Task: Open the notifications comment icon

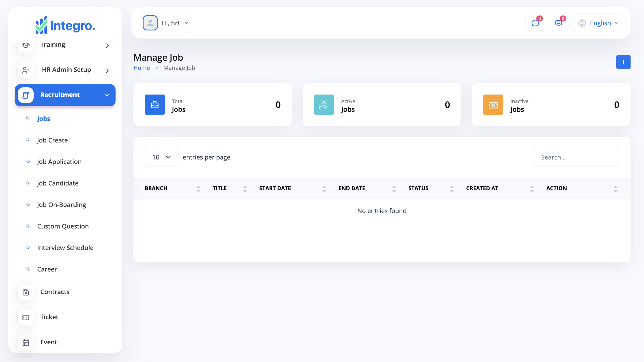Action: (558, 23)
